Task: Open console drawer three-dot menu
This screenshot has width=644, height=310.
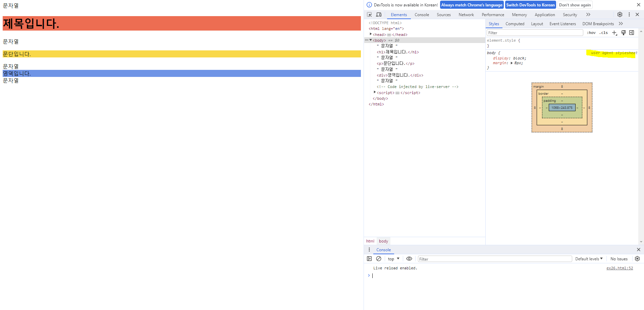Action: (369, 250)
